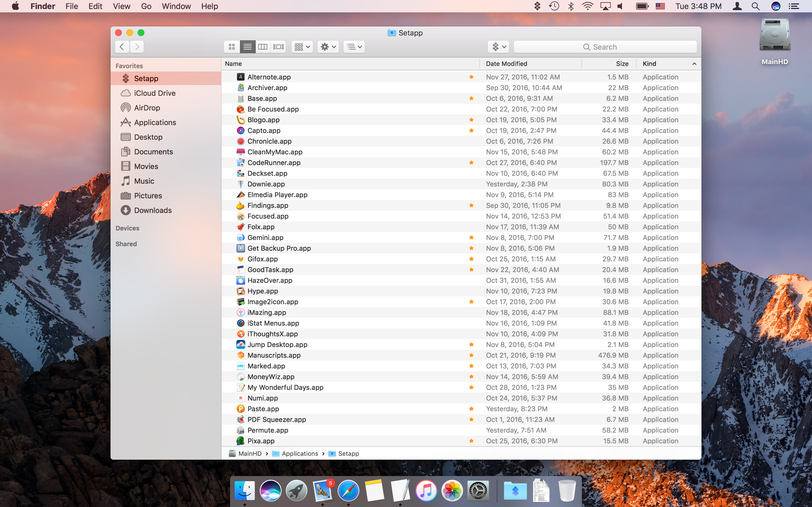Open AirDrop from the sidebar

point(147,108)
